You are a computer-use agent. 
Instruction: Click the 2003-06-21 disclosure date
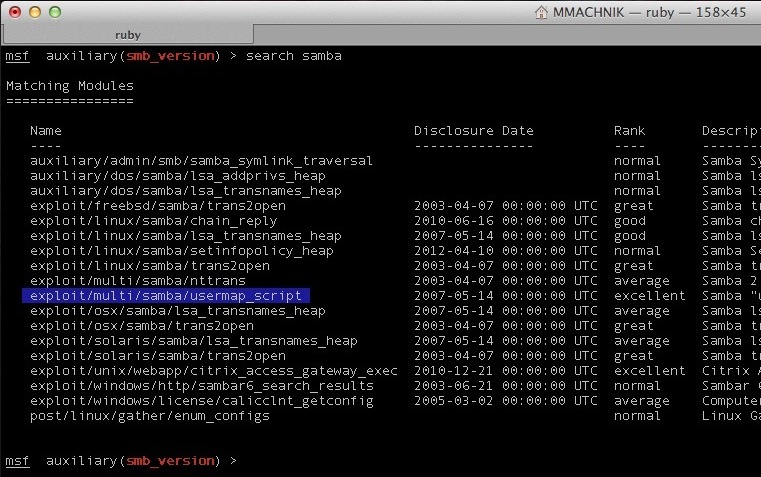point(453,386)
